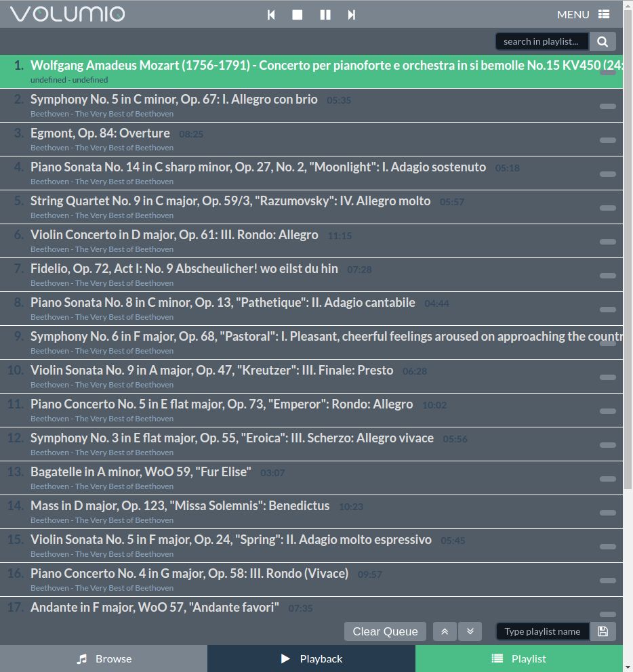Select the Playlist tab
The width and height of the screenshot is (633, 672).
(519, 658)
